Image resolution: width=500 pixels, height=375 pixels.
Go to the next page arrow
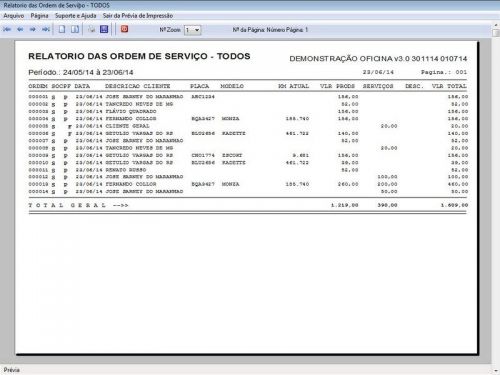33,29
